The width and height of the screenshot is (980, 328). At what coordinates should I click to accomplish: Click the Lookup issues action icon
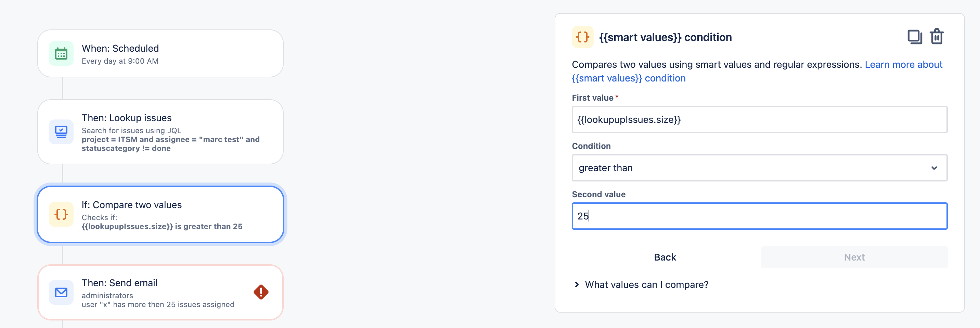[61, 132]
